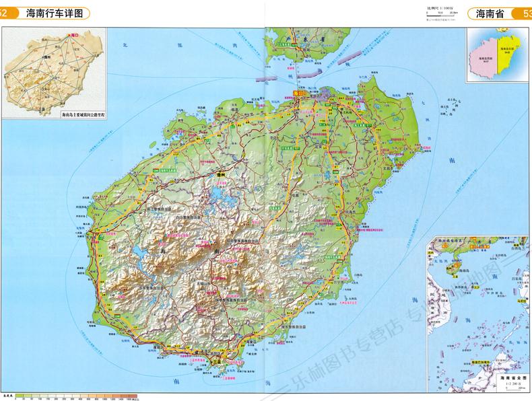
Task: Click the 海口 city marker on the main map
Action: point(299,93)
